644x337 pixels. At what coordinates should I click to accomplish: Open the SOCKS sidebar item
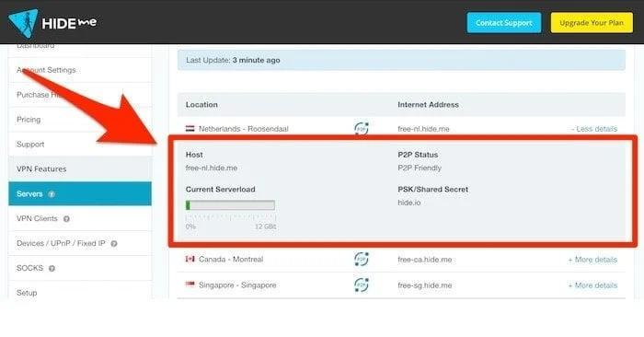point(80,268)
